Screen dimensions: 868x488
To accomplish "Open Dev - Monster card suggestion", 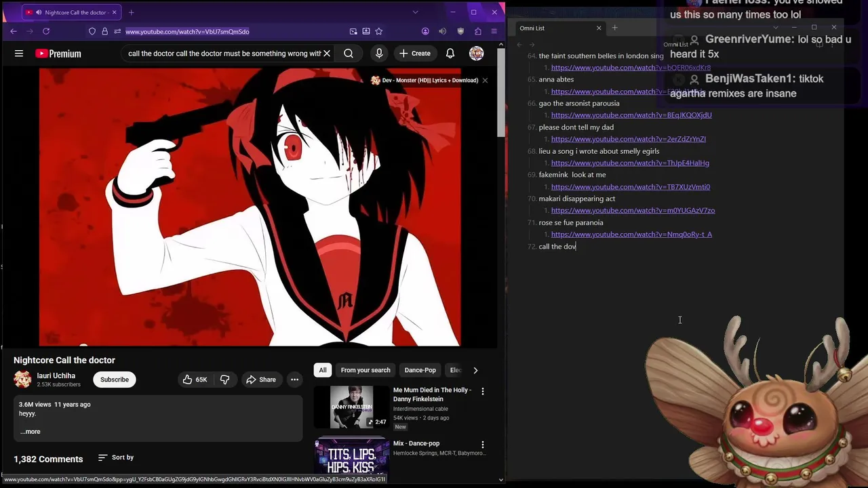I will pyautogui.click(x=425, y=80).
